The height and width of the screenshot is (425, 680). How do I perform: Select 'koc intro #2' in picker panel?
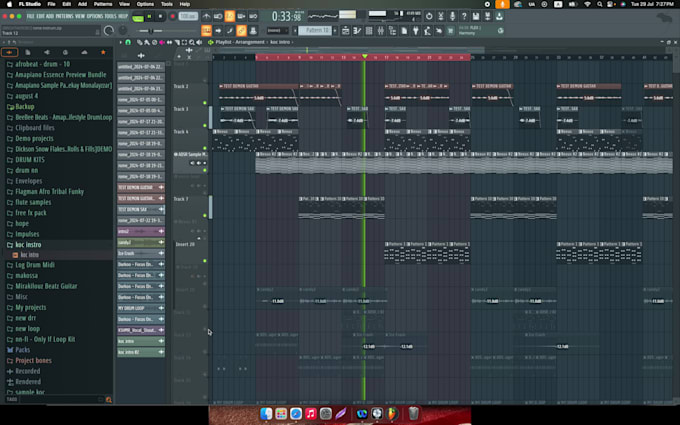click(x=141, y=352)
